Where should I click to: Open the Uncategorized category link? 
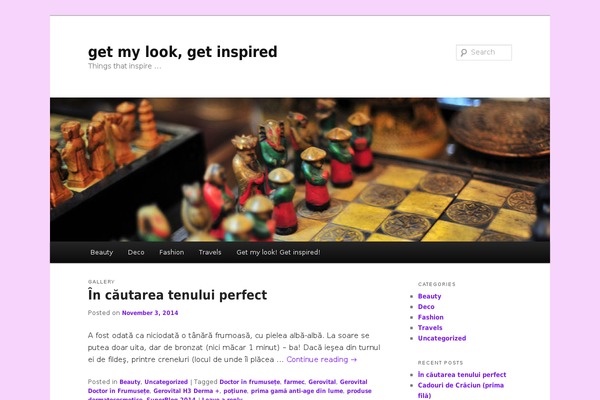(442, 338)
